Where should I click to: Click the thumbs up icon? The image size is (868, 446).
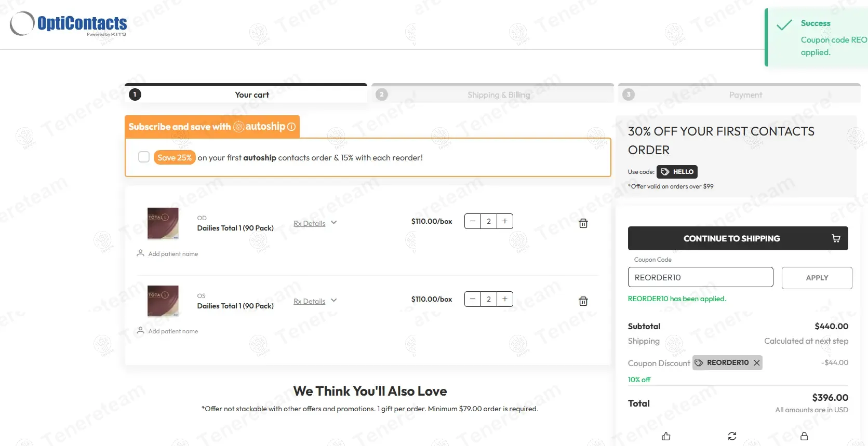[x=666, y=436]
